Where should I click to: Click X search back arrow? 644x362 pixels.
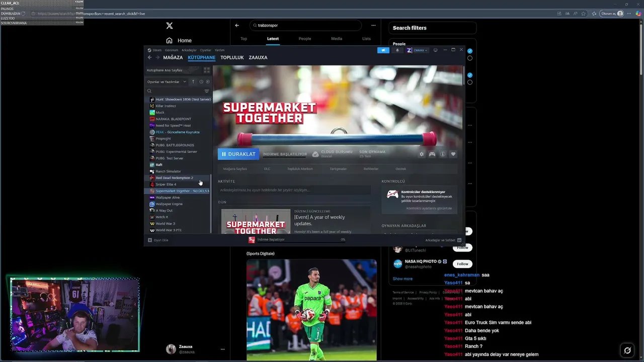click(237, 25)
